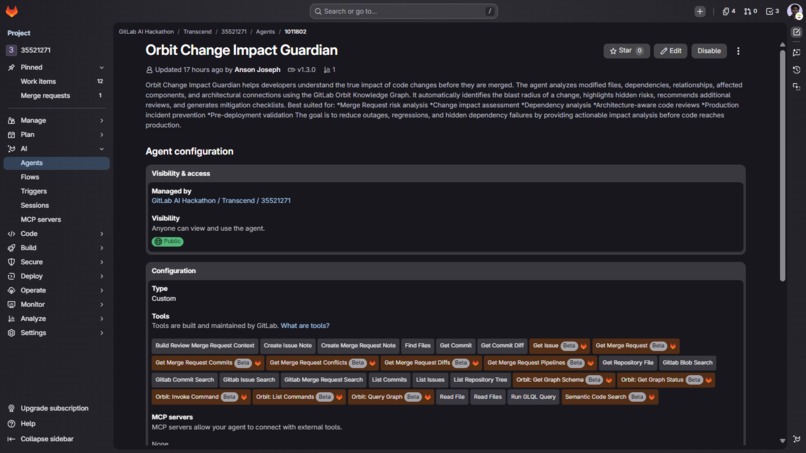
Task: Click Agents breadcrumb
Action: click(265, 32)
